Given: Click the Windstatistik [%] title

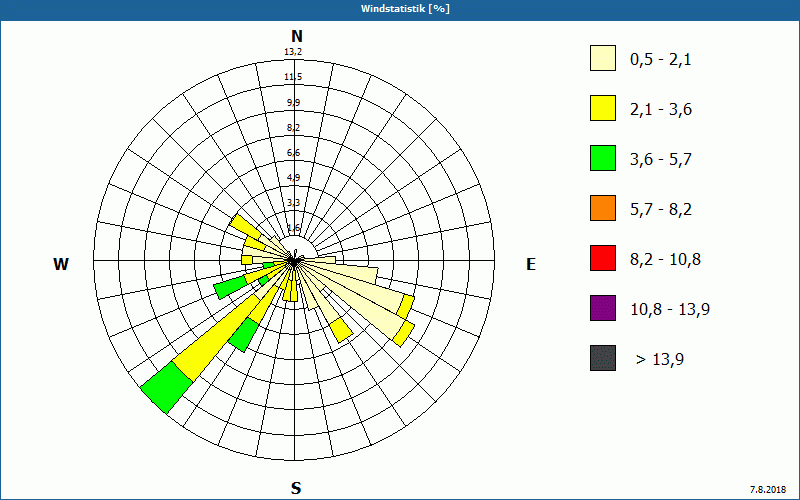Looking at the screenshot, I should tap(405, 9).
